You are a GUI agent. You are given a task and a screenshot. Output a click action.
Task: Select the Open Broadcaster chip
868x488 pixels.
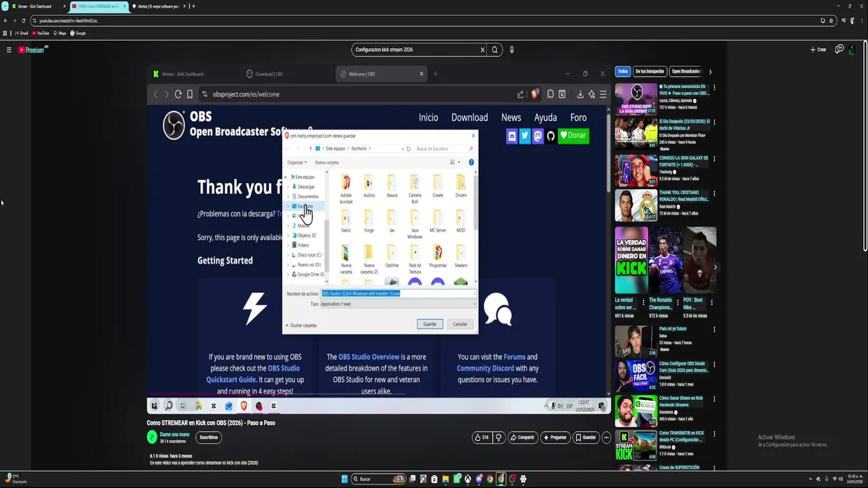[686, 71]
